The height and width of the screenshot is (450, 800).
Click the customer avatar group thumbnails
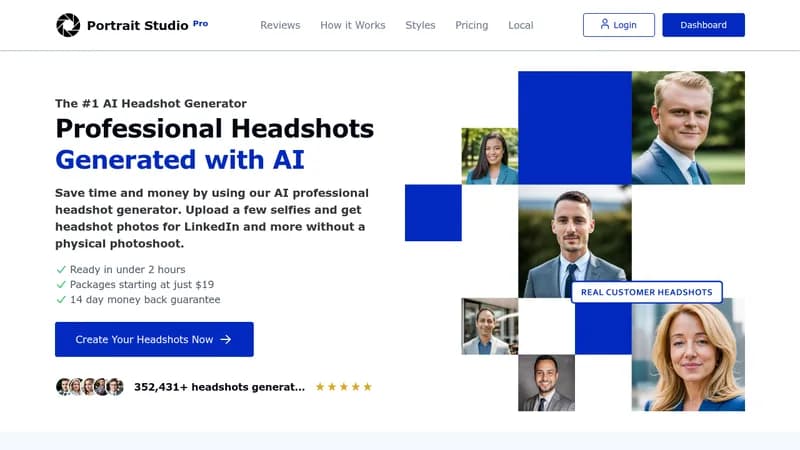coord(90,387)
